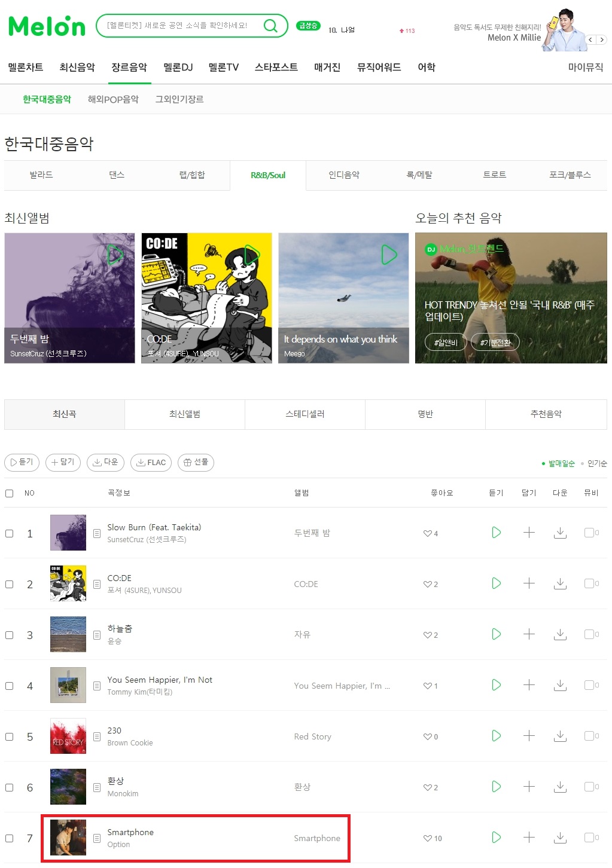
Task: Open next banner arrow near Melon X Millie
Action: coord(602,39)
